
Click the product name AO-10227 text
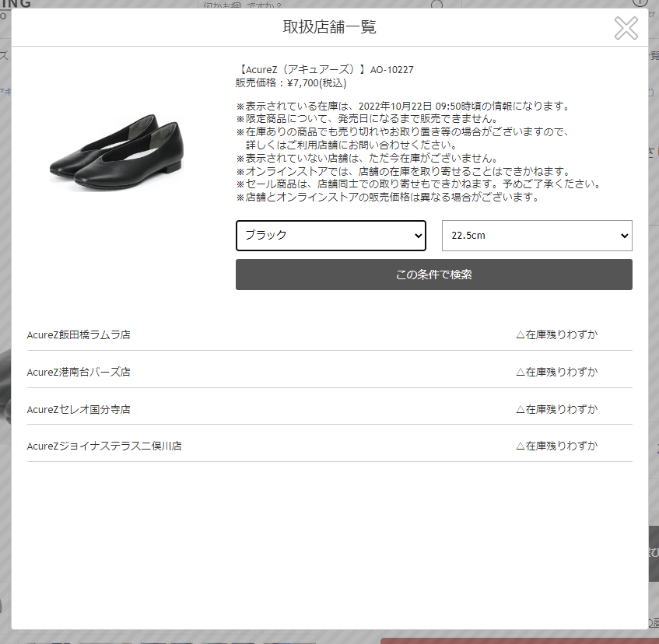coord(324,70)
